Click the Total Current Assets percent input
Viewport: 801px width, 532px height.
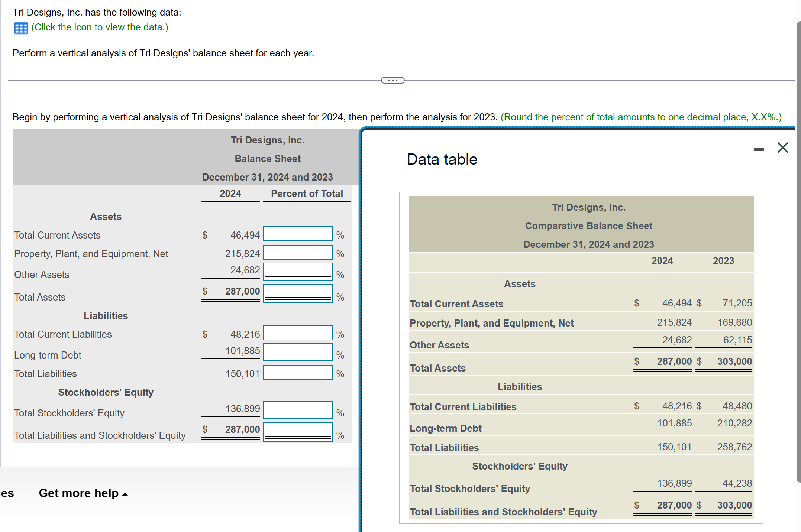coord(297,234)
